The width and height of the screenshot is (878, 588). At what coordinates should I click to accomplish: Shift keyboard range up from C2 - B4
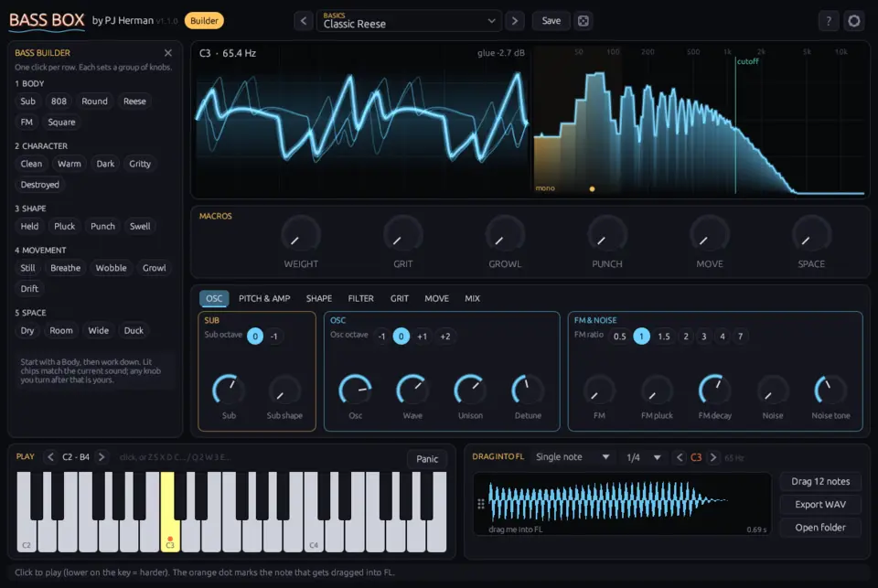coord(102,457)
